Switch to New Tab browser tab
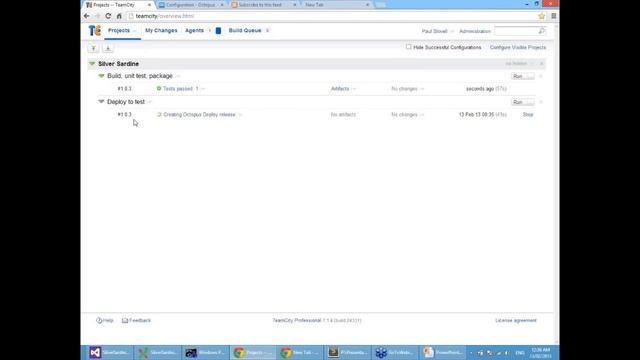This screenshot has width=640, height=360. 336,5
